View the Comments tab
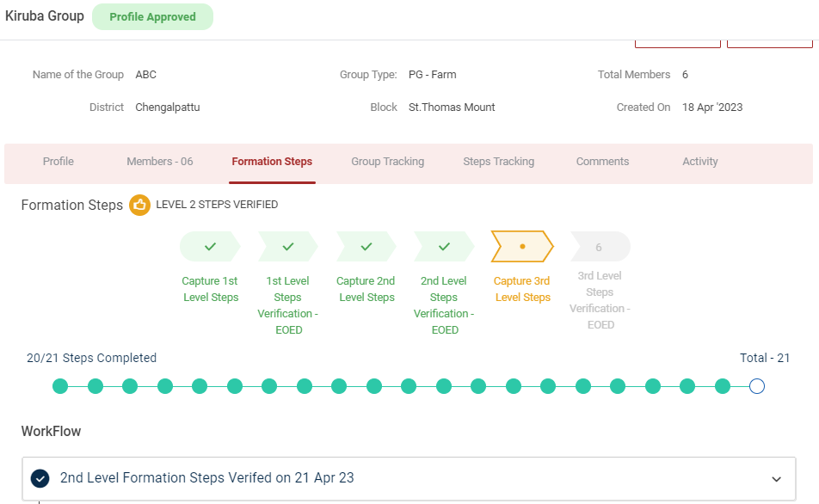Viewport: 819px width, 504px height. (602, 162)
